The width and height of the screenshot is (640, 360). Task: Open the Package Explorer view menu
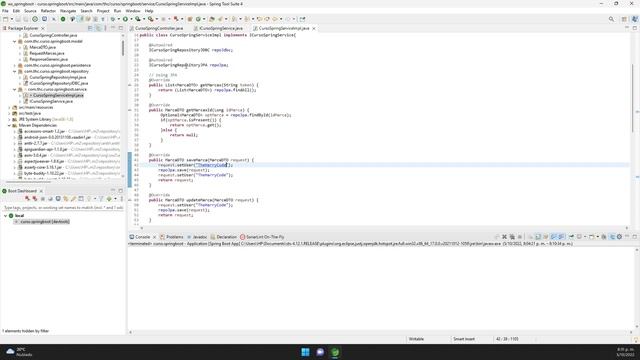point(105,28)
